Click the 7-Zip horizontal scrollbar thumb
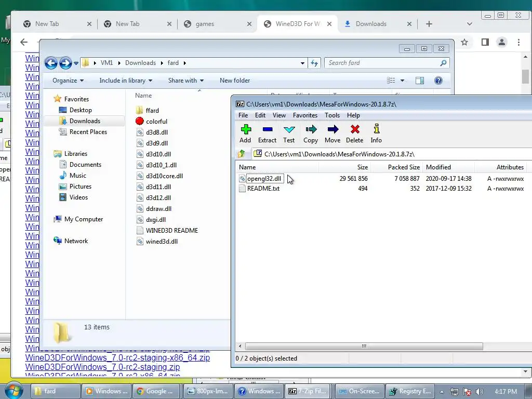 click(x=364, y=346)
